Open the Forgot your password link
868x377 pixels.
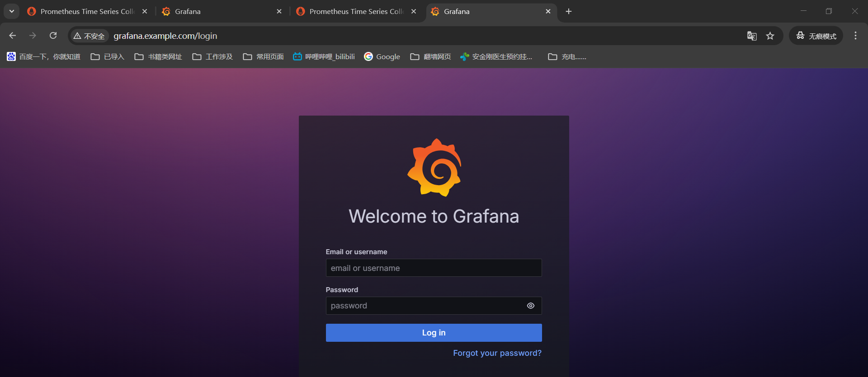point(497,353)
